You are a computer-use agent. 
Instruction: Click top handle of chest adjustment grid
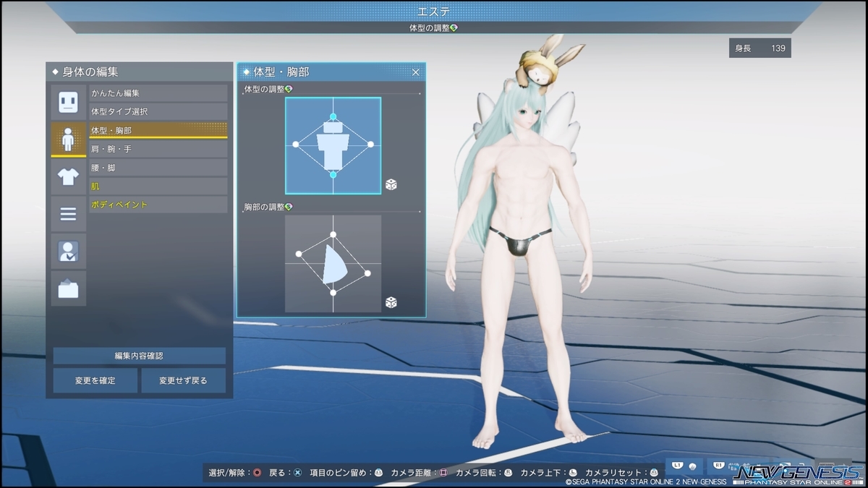[333, 234]
